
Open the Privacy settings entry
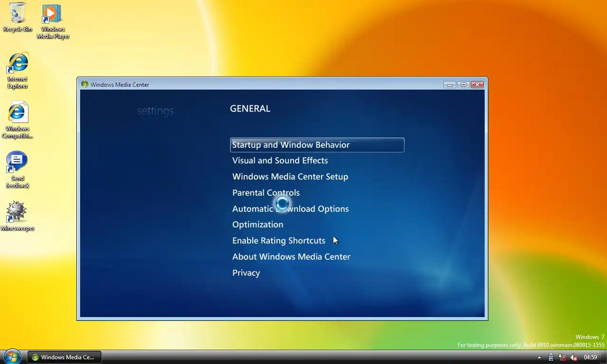(x=246, y=273)
